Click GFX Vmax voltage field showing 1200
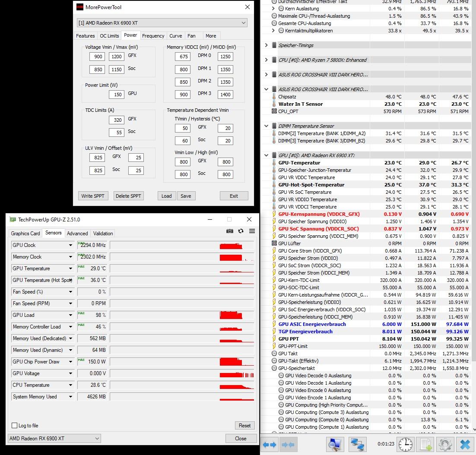 click(117, 57)
